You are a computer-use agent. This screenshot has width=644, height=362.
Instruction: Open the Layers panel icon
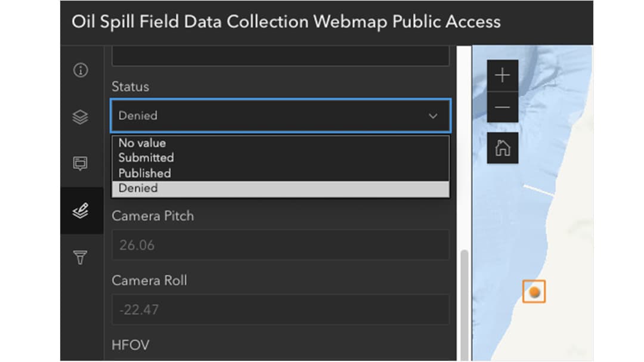80,117
